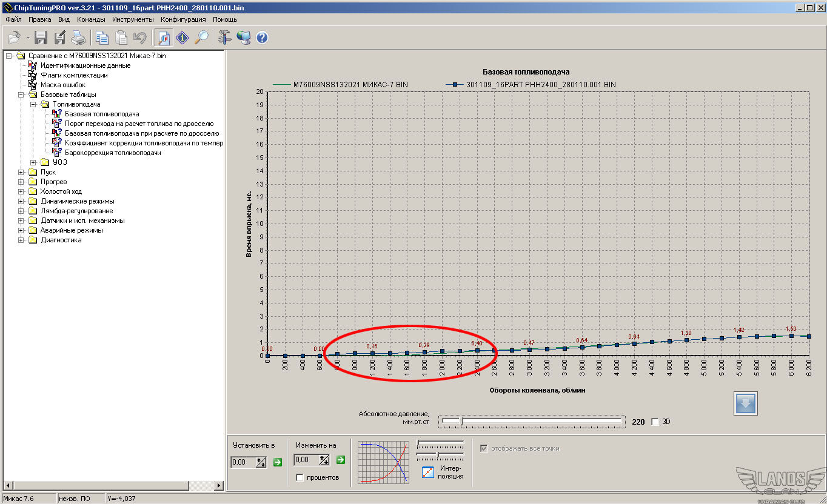
Task: Click the Undo arrow toolbar icon
Action: 139,38
